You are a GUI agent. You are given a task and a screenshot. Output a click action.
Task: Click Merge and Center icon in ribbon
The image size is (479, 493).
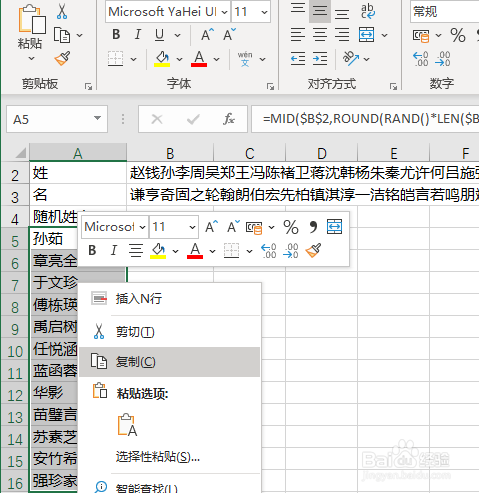(366, 35)
